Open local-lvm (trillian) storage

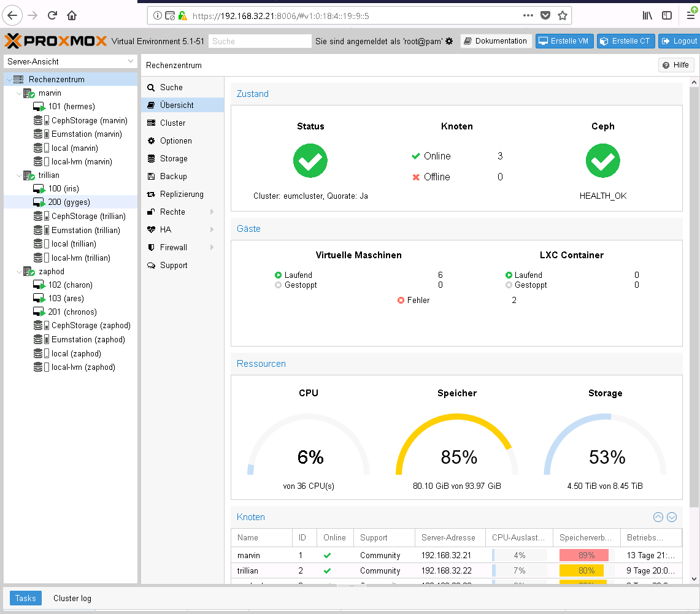(80, 258)
